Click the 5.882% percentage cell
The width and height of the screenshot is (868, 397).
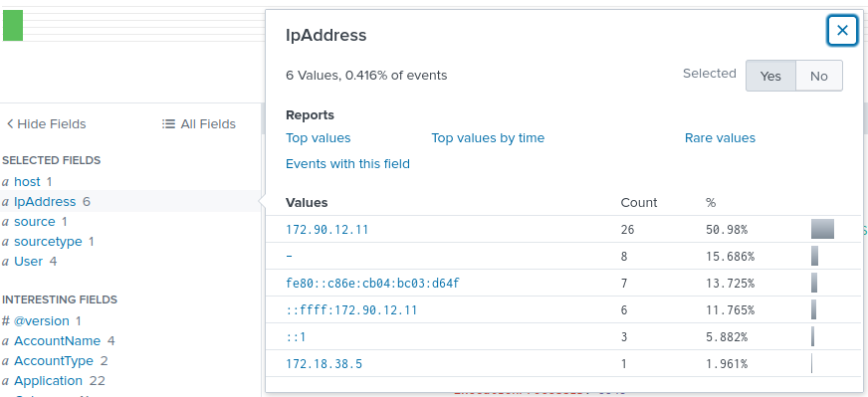tap(727, 337)
